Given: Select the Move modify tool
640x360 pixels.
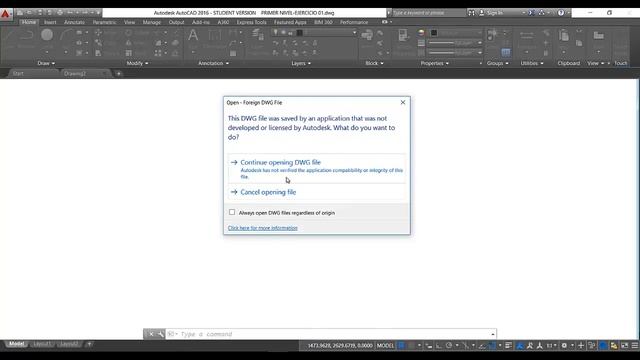Looking at the screenshot, I should pos(98,32).
